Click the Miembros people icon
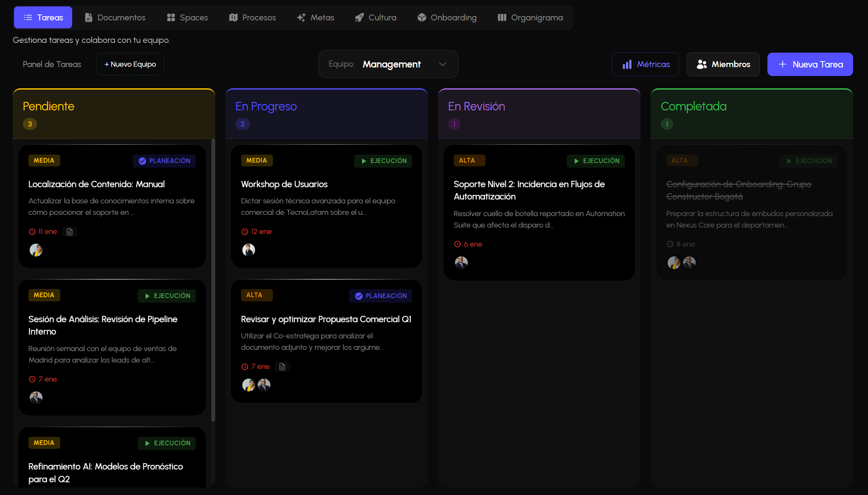868x495 pixels. (x=702, y=65)
